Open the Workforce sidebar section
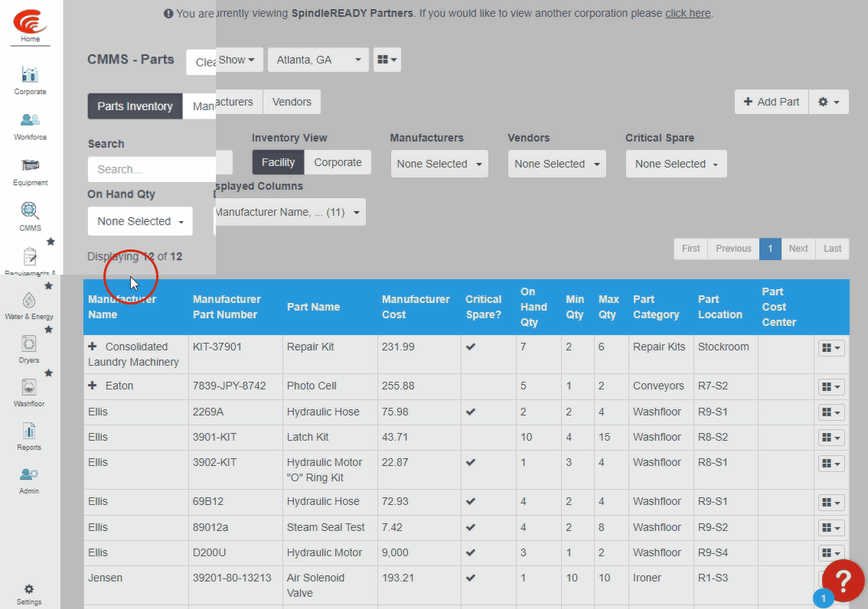This screenshot has width=868, height=609. click(x=30, y=127)
